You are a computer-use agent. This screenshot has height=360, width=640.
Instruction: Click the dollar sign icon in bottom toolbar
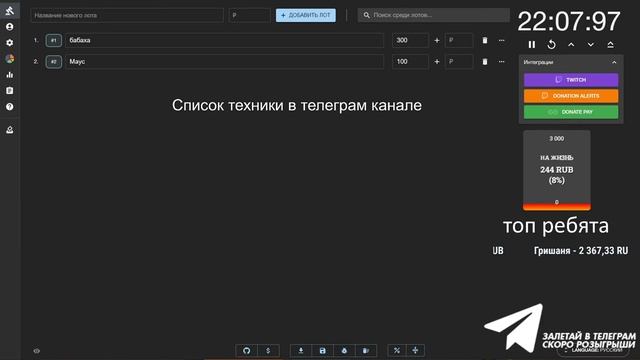click(268, 351)
